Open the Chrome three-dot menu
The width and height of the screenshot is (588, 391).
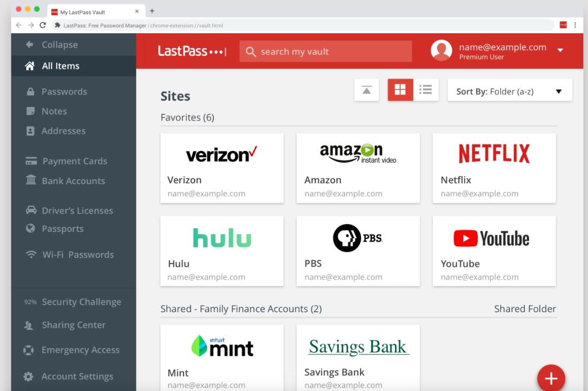click(x=575, y=25)
